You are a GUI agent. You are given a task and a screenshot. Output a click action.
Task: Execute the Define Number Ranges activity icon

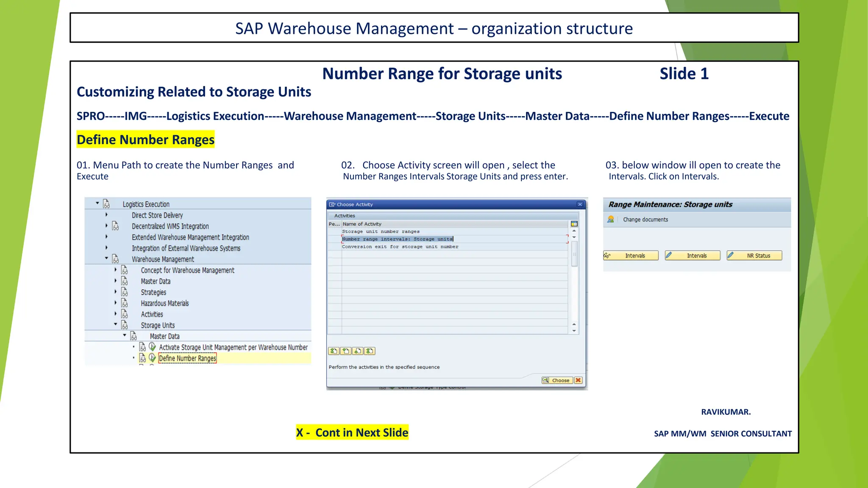point(152,358)
